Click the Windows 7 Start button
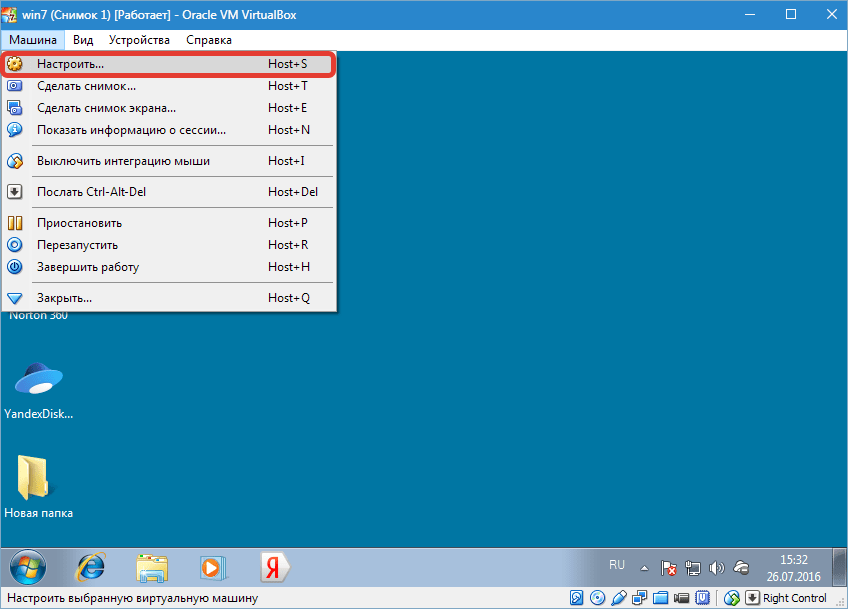The height and width of the screenshot is (609, 848). [x=27, y=567]
